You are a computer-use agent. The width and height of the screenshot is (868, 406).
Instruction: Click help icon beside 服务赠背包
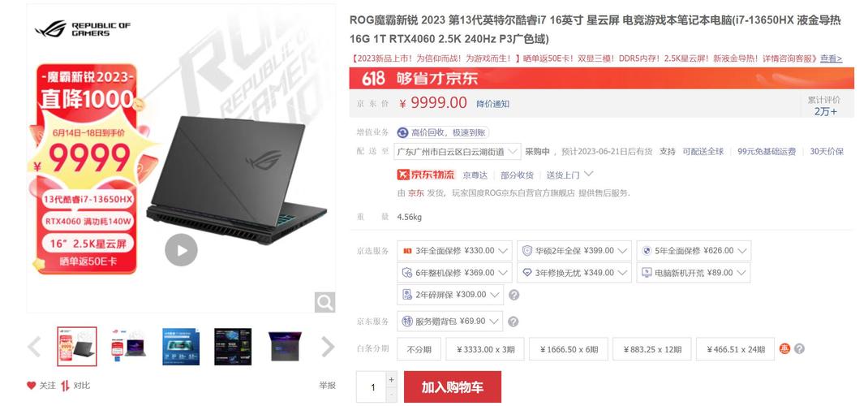click(x=513, y=322)
